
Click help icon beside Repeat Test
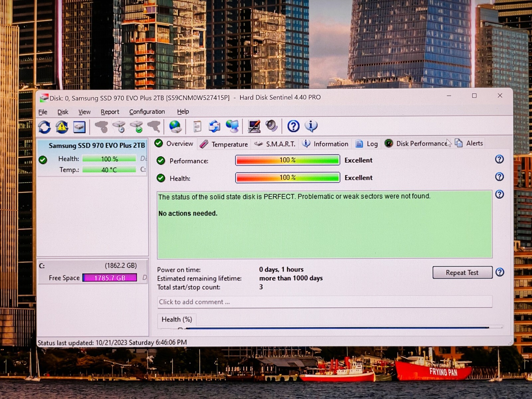pyautogui.click(x=500, y=272)
